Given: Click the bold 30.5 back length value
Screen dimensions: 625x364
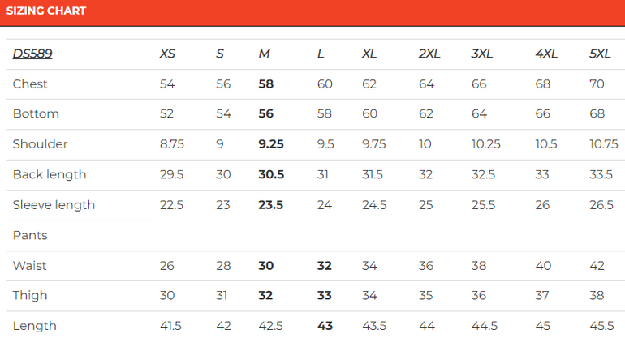Looking at the screenshot, I should tap(271, 174).
